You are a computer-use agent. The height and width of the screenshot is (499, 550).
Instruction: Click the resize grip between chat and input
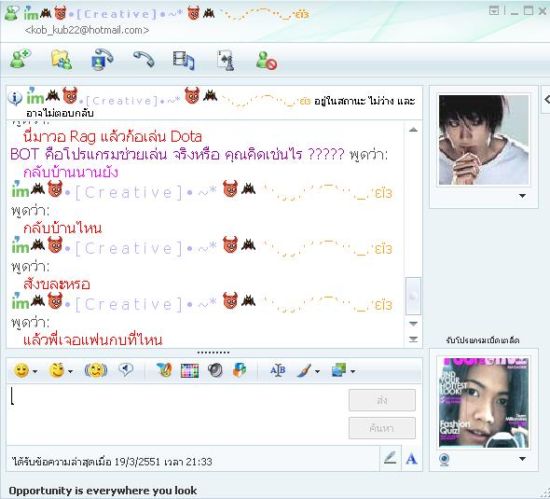tap(213, 352)
